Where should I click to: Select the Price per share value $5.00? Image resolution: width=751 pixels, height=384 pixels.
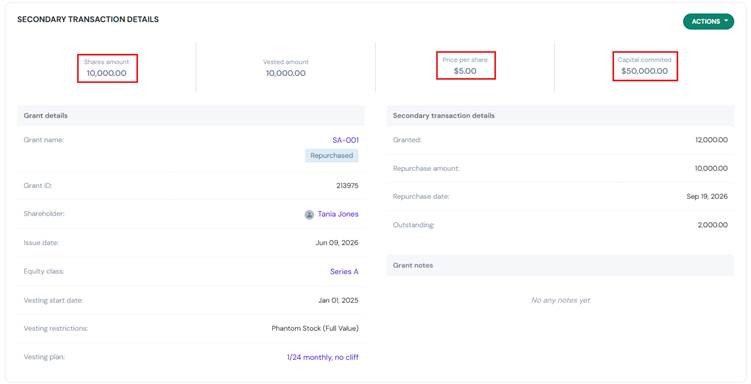point(465,71)
